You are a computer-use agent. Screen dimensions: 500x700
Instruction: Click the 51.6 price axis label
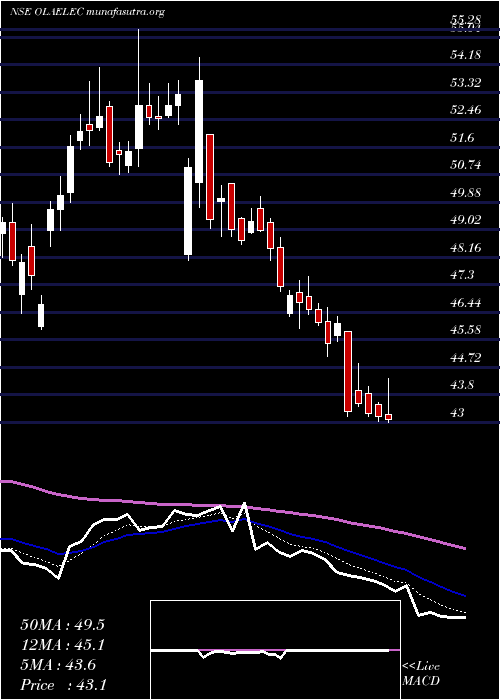[x=462, y=138]
